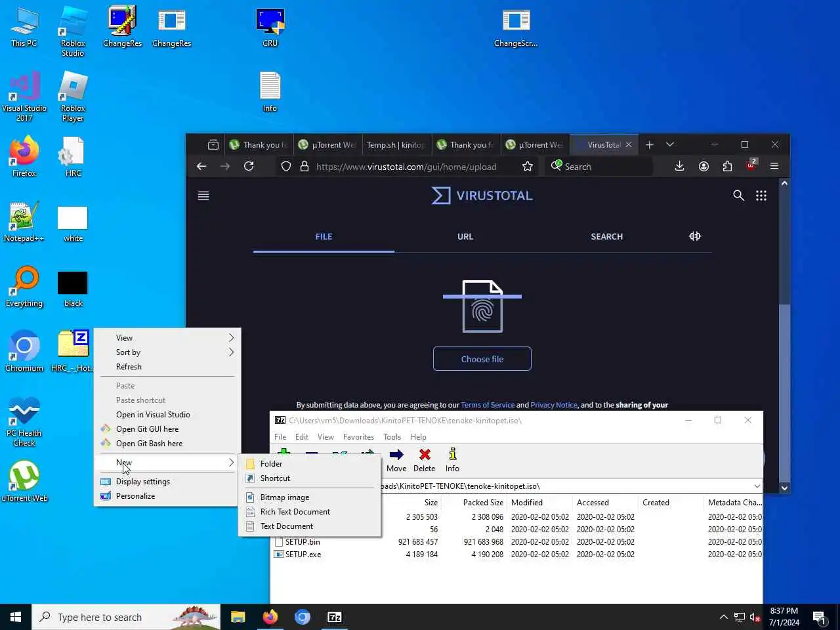Select the Info text file icon
The height and width of the screenshot is (630, 840).
[x=270, y=91]
